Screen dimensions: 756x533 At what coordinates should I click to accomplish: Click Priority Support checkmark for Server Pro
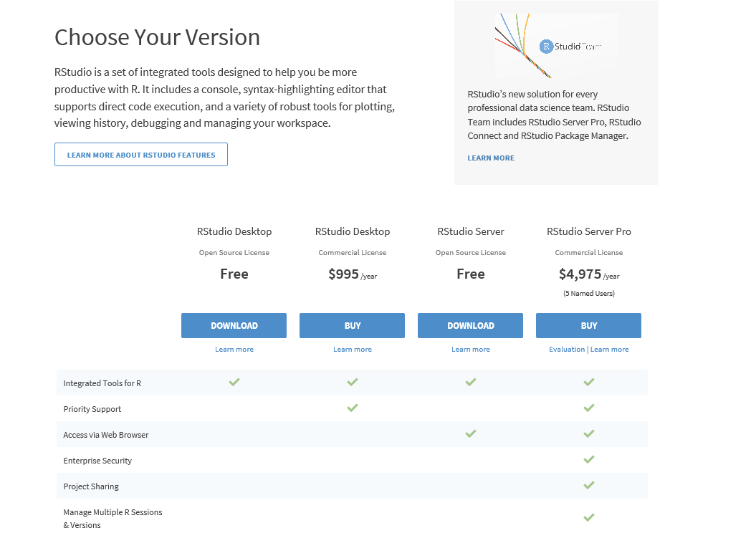pos(588,408)
